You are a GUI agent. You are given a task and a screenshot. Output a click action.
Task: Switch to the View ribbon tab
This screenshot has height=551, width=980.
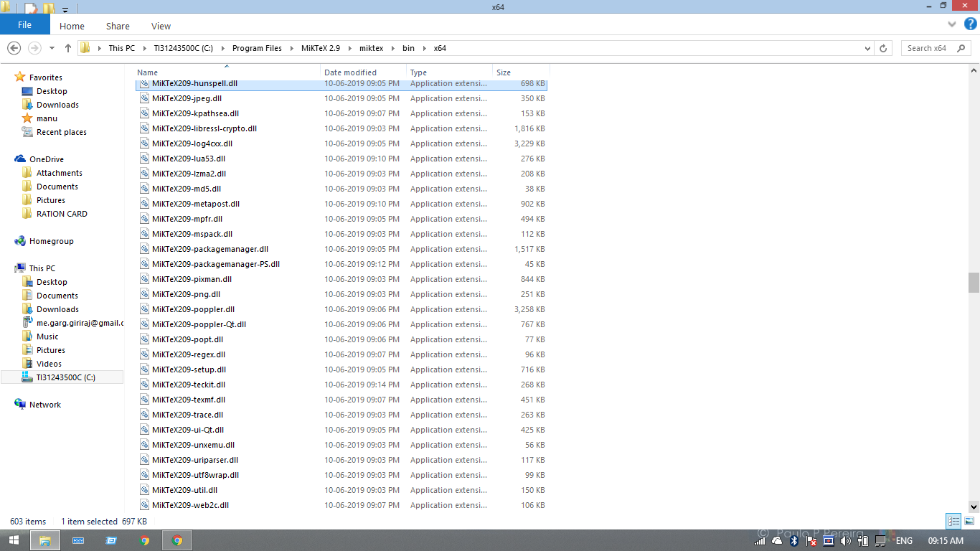[x=160, y=26]
